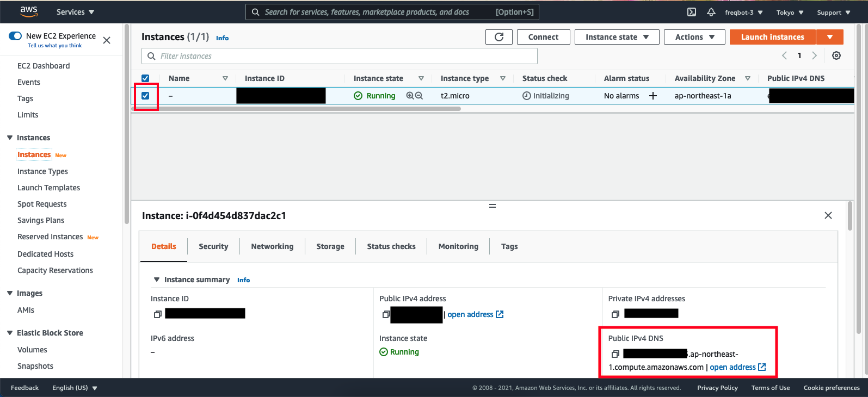Zoom out icon beside Running state
The width and height of the screenshot is (868, 397).
coord(419,96)
